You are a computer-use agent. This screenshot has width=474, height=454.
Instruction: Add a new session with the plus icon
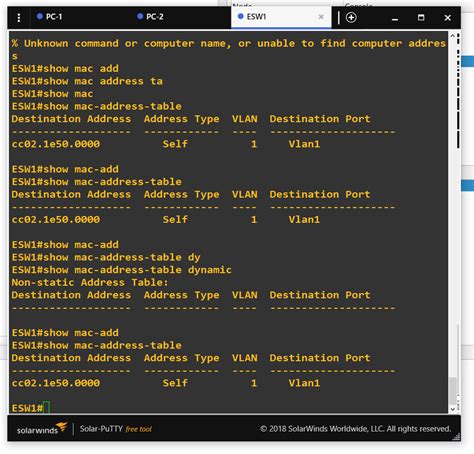[351, 17]
